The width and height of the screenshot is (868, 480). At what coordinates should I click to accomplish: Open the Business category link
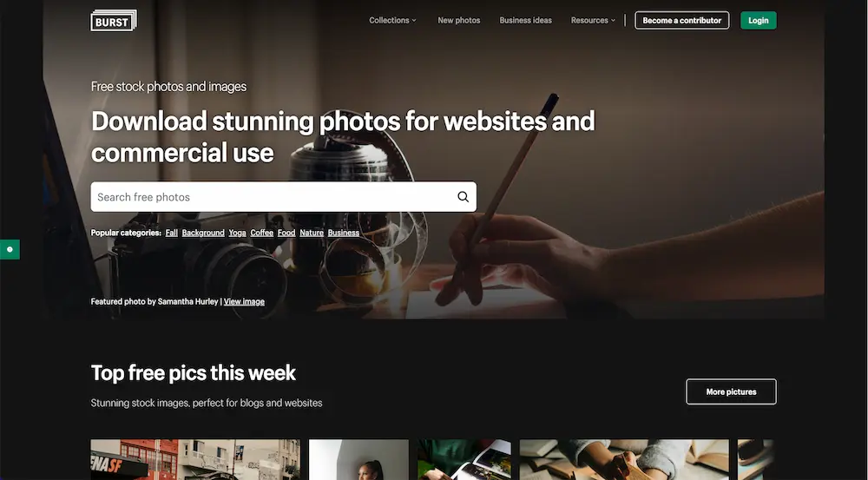[343, 233]
